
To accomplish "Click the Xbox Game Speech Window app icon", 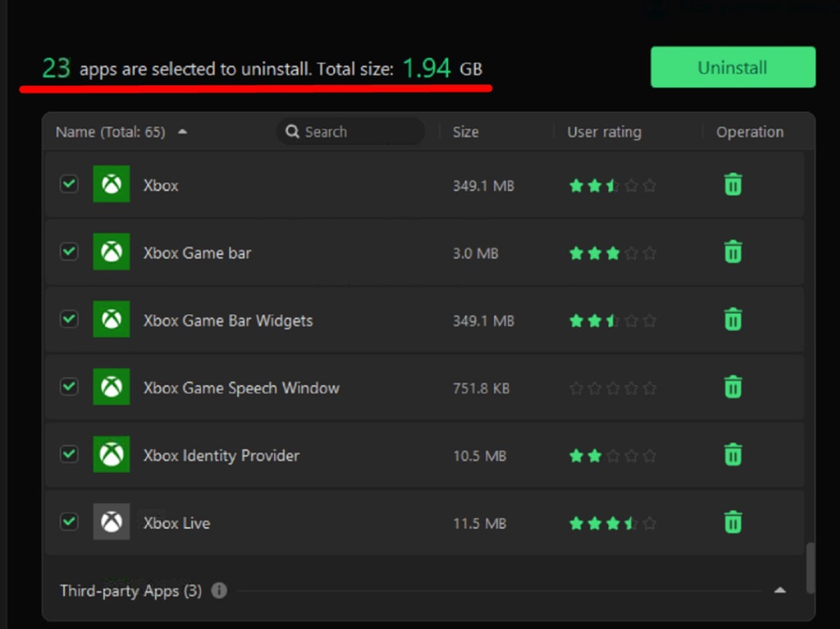I will tap(111, 387).
